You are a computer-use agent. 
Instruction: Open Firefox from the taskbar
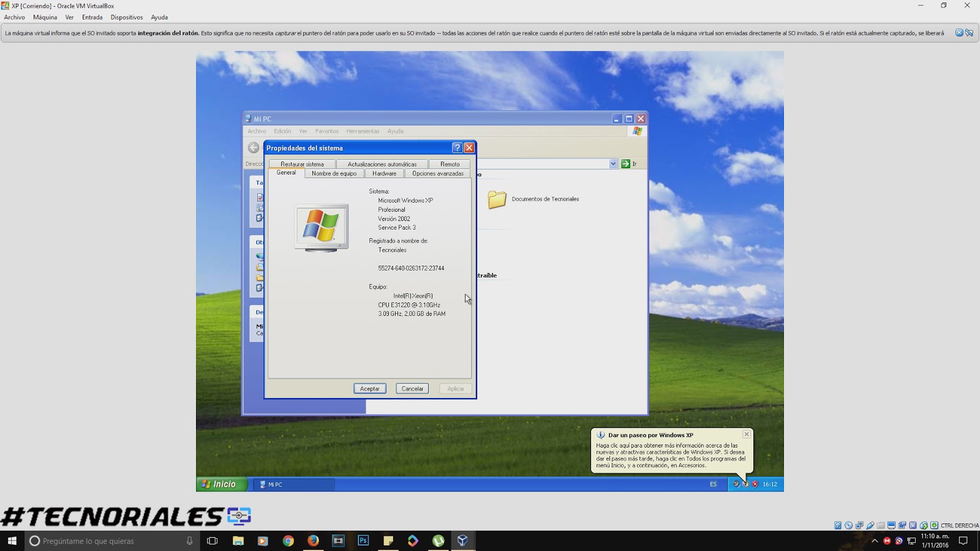[x=313, y=541]
